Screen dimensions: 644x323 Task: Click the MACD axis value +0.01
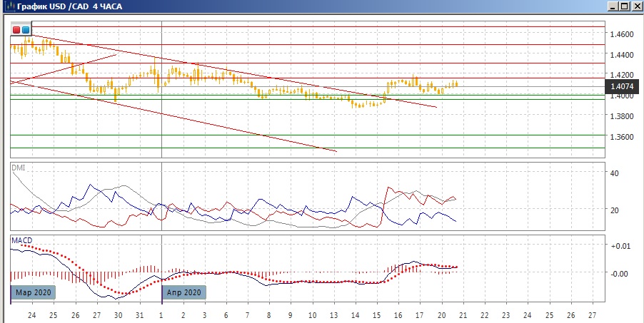click(x=620, y=246)
